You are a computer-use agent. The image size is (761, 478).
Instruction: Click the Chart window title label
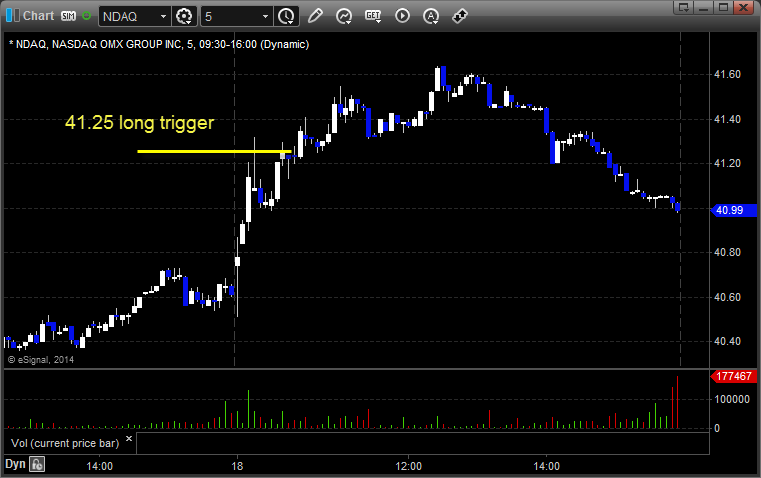click(38, 16)
